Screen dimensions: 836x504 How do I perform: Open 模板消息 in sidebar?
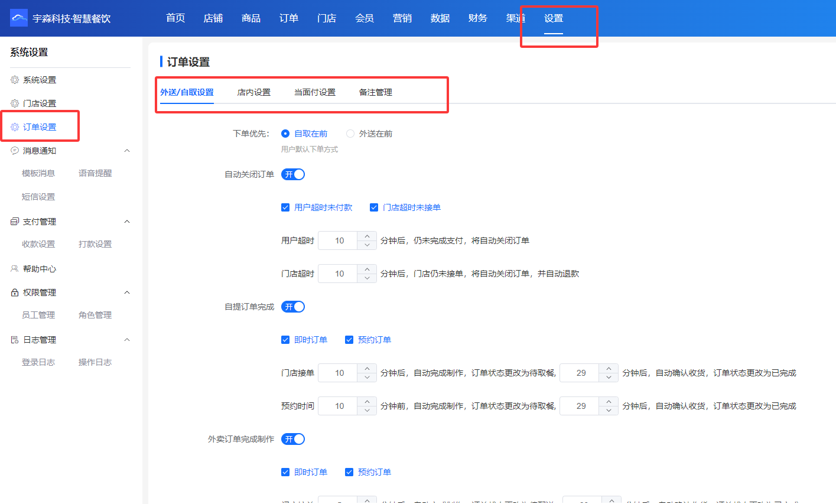[x=38, y=173]
